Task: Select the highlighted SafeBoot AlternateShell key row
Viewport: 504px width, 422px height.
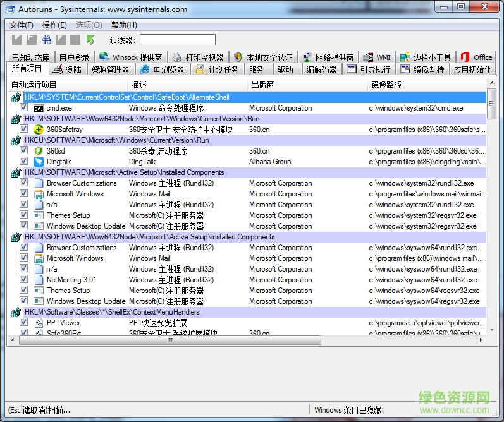Action: point(255,97)
